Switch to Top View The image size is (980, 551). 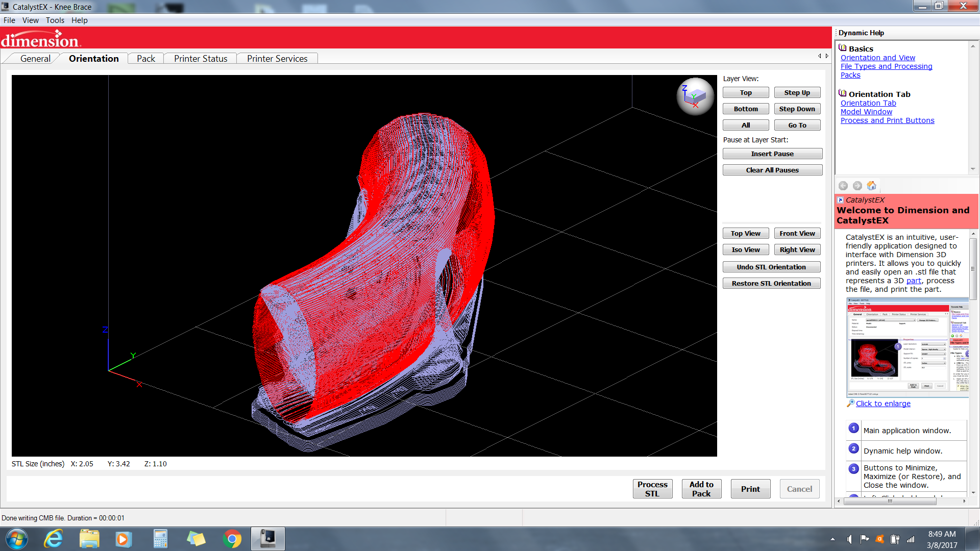coord(746,233)
